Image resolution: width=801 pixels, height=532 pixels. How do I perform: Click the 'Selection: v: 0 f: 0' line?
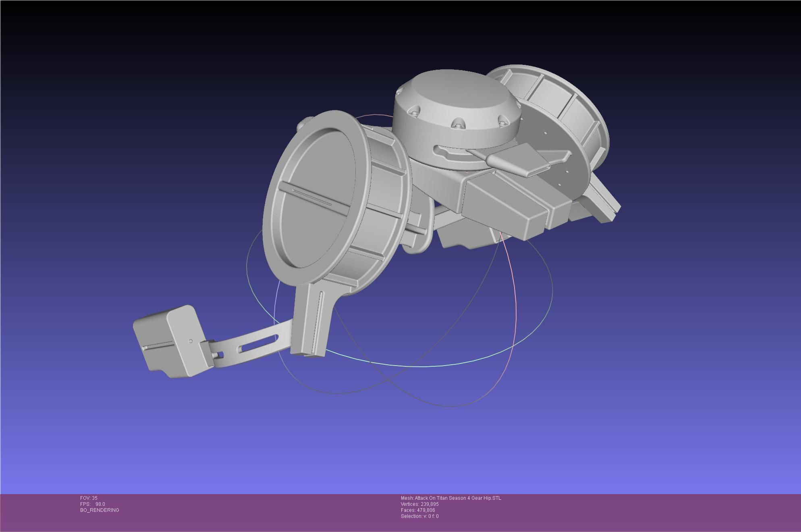pos(419,516)
